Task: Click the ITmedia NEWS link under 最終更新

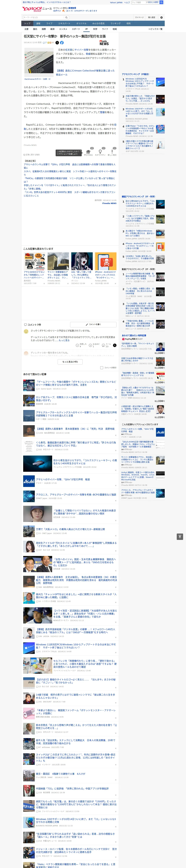Action: (109, 203)
